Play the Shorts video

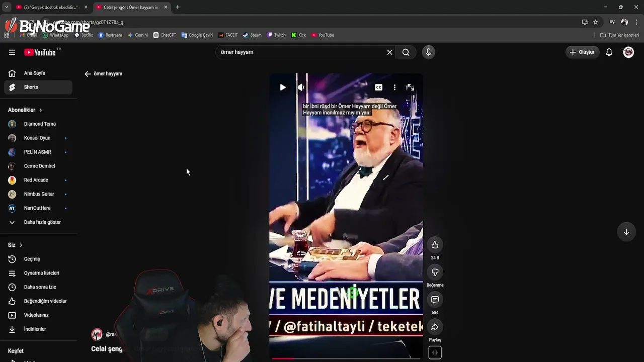pos(283,87)
